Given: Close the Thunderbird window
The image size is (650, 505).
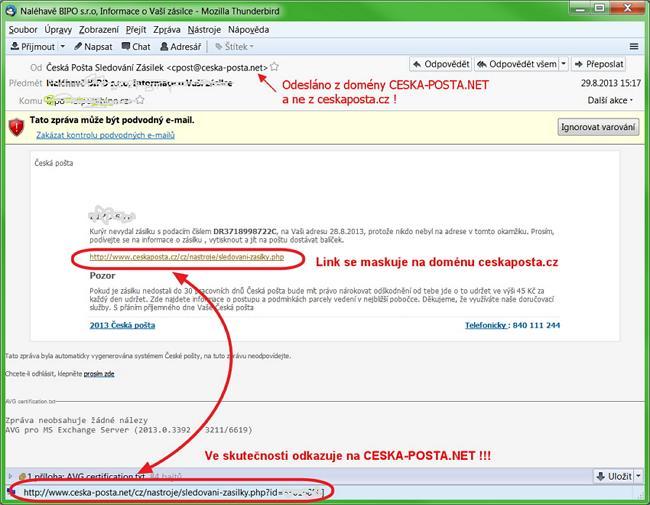Looking at the screenshot, I should point(627,7).
